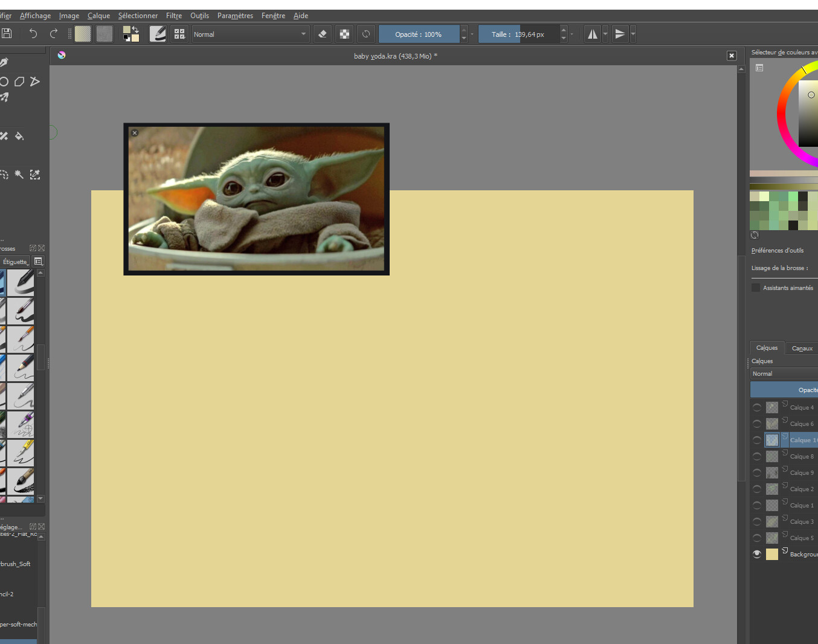Open the Image menu
The image size is (818, 644).
click(69, 16)
